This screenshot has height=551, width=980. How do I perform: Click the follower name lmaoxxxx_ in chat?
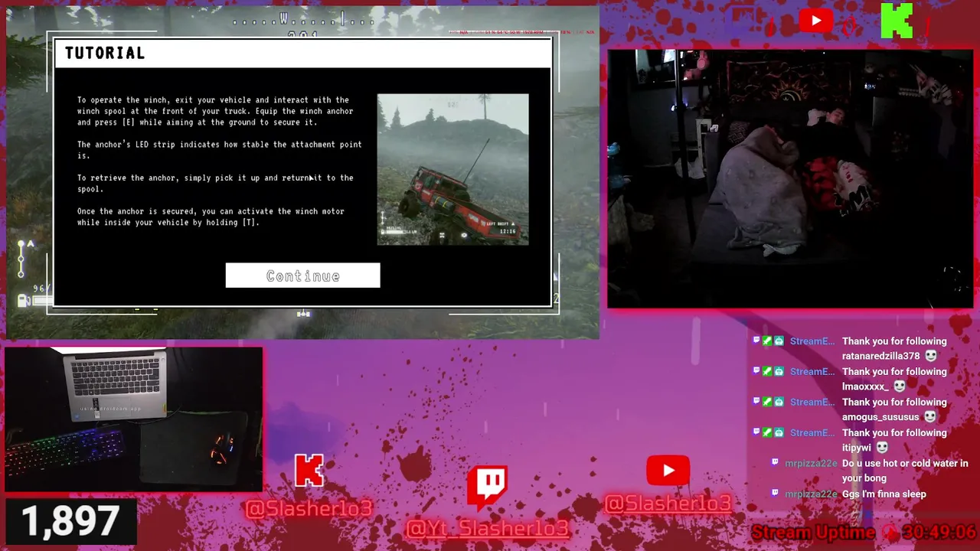(866, 386)
